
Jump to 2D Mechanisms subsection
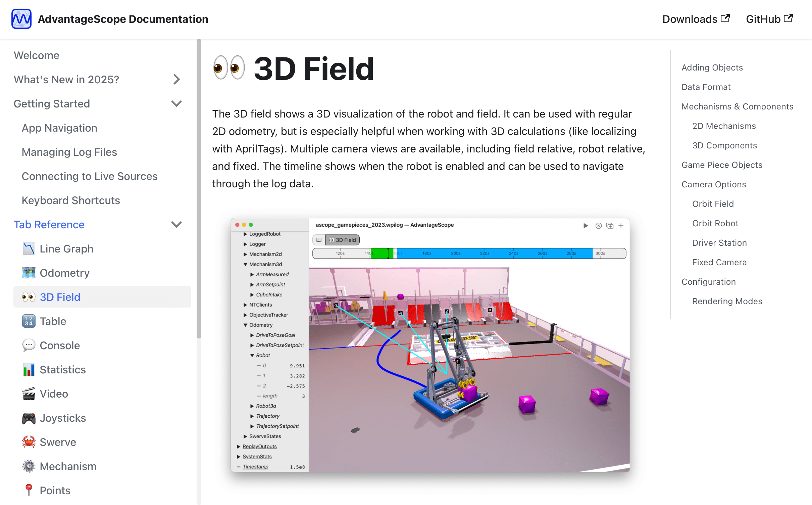[x=724, y=126]
